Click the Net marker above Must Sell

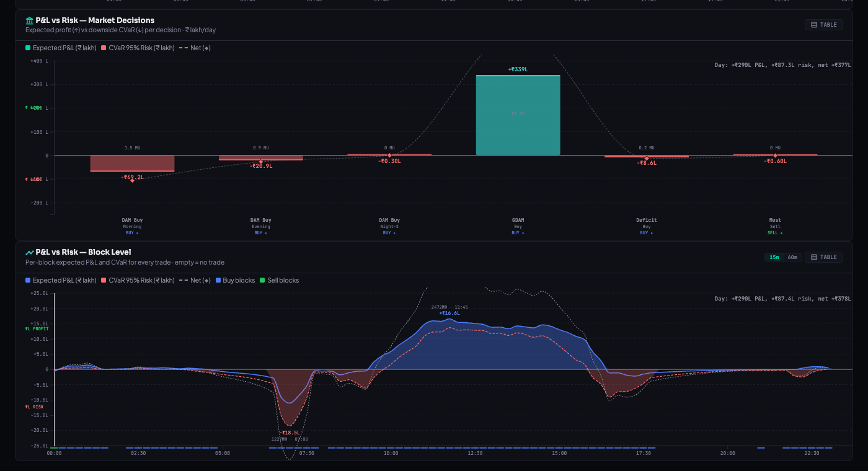click(x=775, y=156)
